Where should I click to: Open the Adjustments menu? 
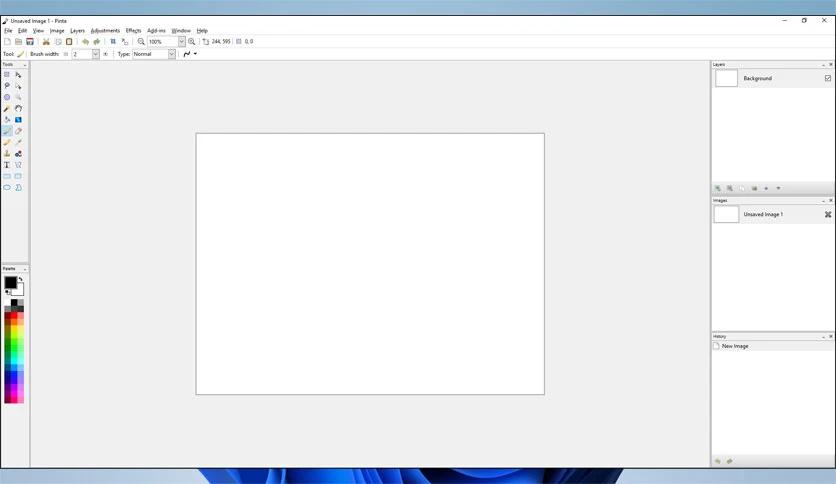click(105, 31)
